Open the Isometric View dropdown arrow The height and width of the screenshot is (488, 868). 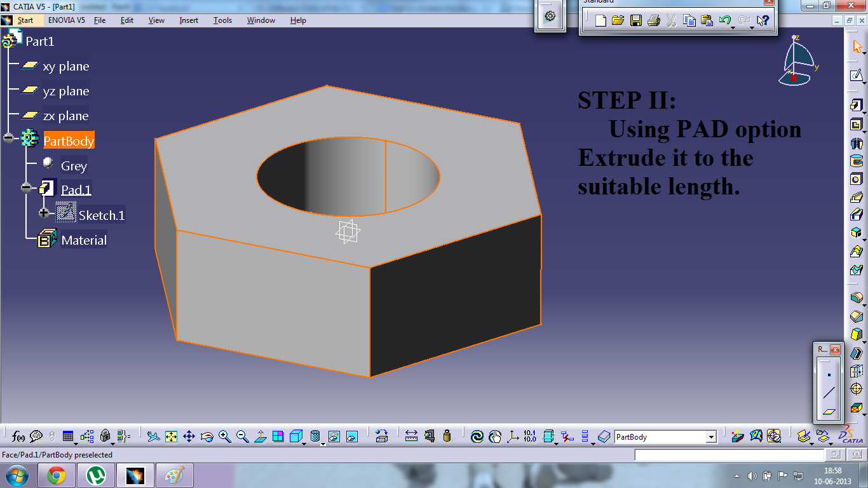tap(304, 443)
